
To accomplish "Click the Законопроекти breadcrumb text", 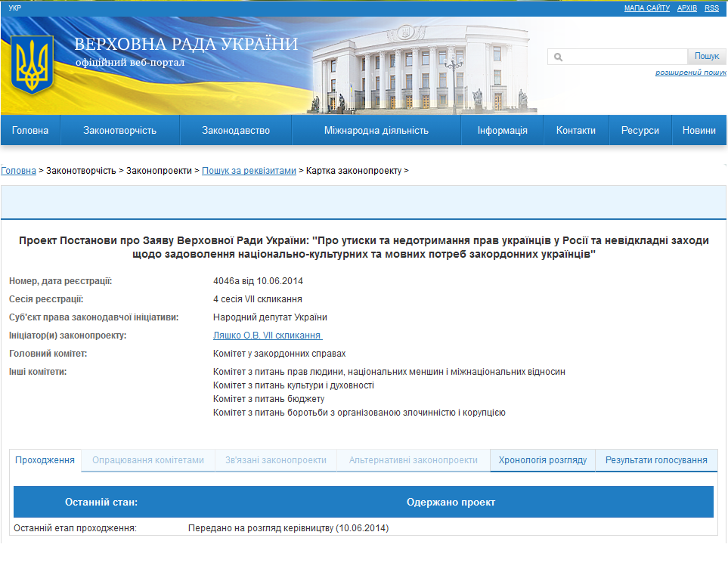I will coord(159,171).
